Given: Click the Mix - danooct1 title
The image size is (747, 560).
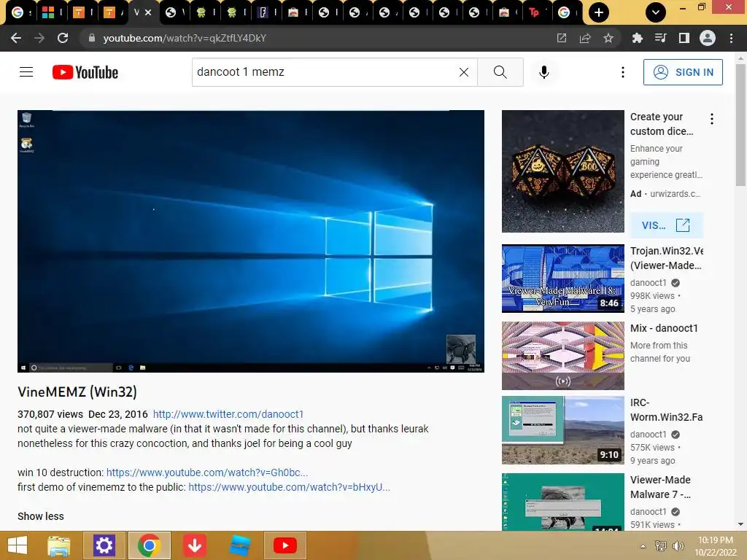Looking at the screenshot, I should [x=664, y=328].
